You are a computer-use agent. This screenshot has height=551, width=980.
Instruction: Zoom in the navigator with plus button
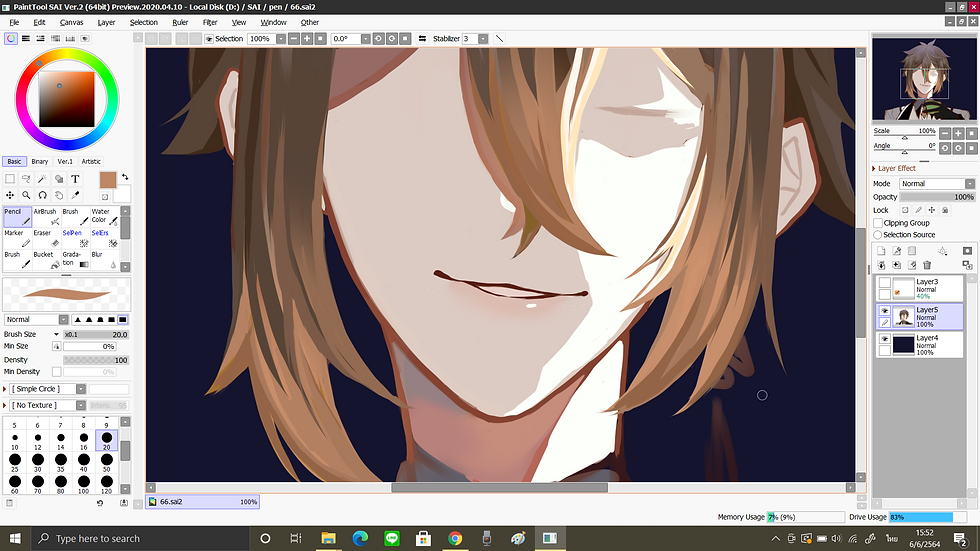(958, 133)
